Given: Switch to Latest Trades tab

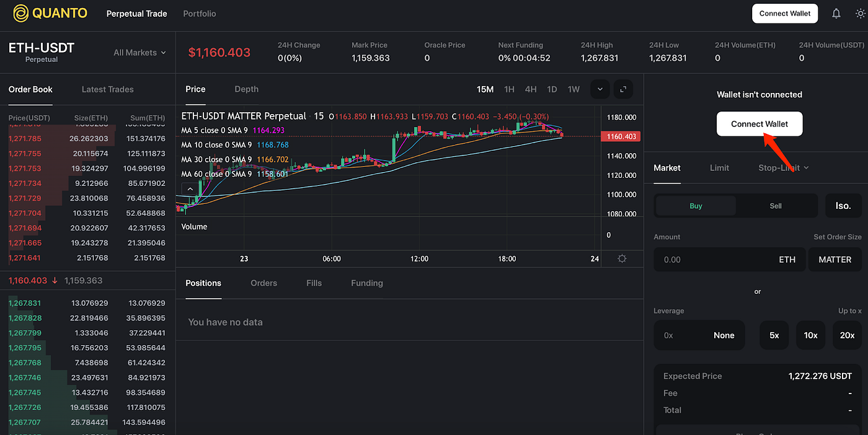Looking at the screenshot, I should [108, 89].
